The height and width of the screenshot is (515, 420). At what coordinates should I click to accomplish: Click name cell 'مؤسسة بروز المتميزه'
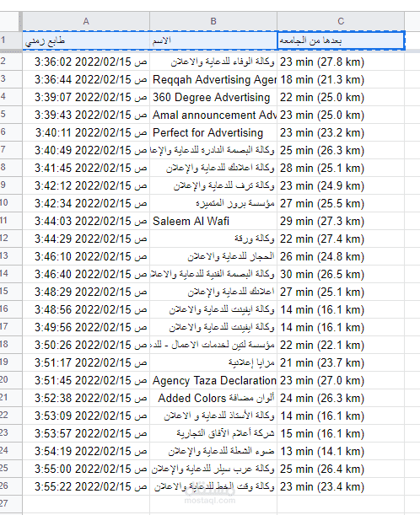(x=213, y=203)
